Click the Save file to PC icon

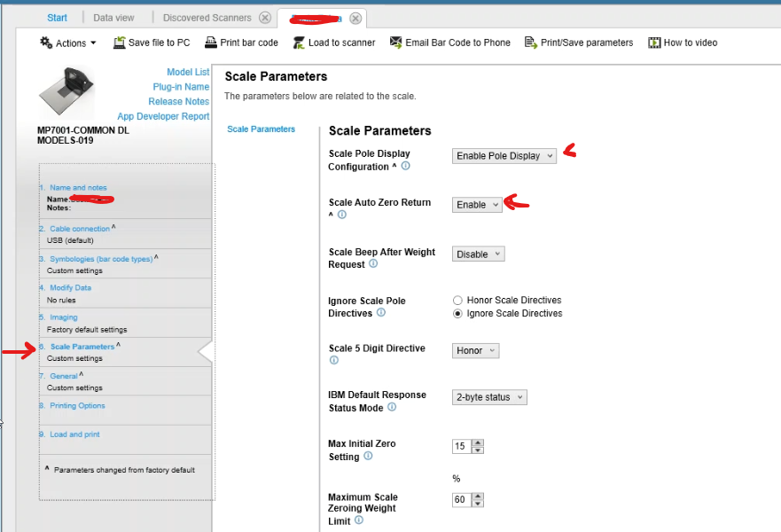tap(120, 43)
